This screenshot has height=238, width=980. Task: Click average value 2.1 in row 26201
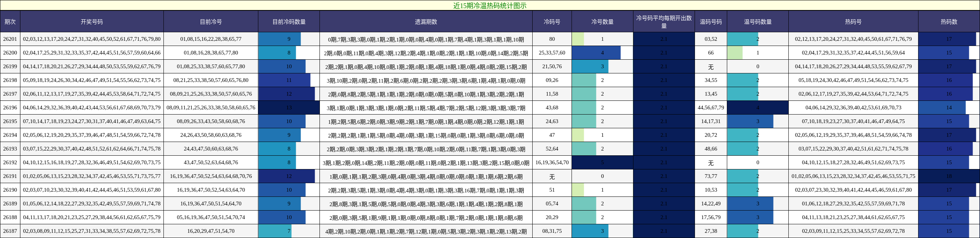coord(664,39)
